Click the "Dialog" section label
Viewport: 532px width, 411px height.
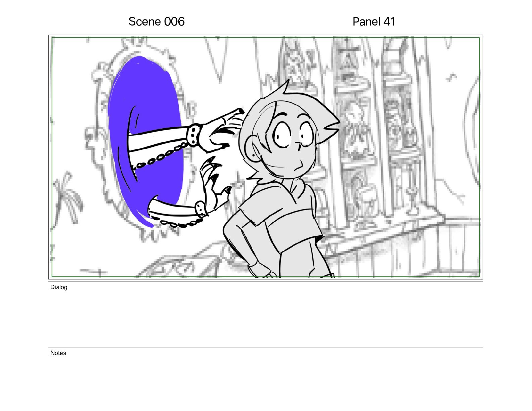59,287
